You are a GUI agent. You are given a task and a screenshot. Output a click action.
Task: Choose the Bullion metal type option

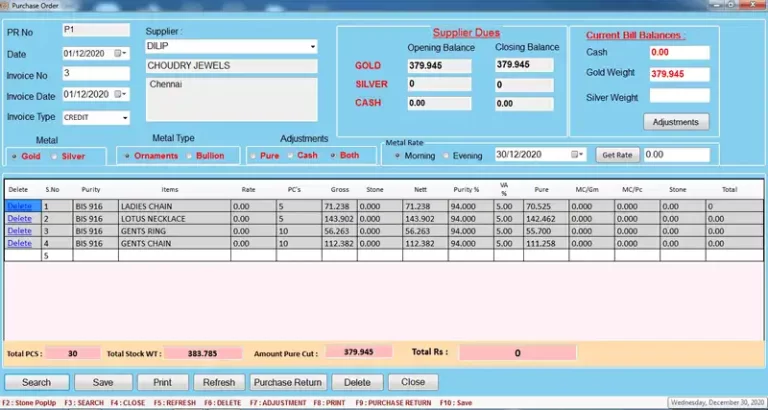[x=189, y=156]
